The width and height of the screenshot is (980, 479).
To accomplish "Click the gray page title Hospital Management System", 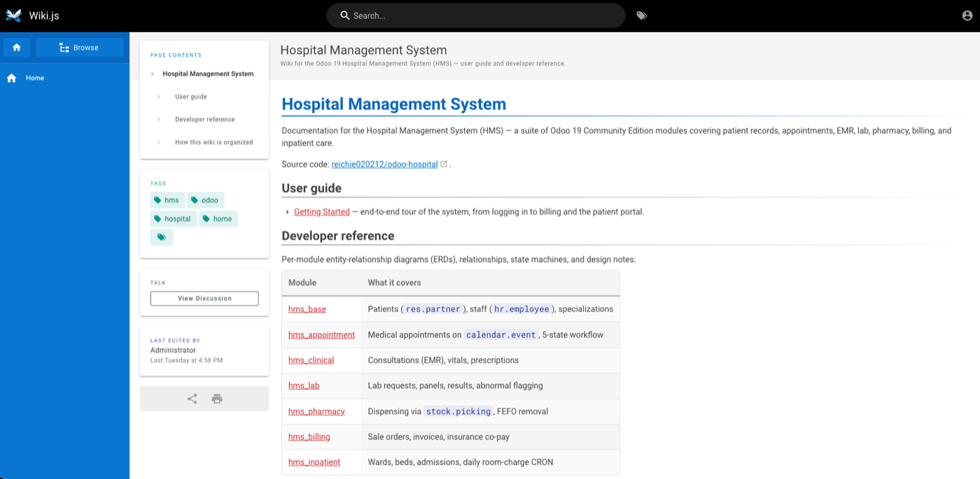I will pyautogui.click(x=363, y=50).
